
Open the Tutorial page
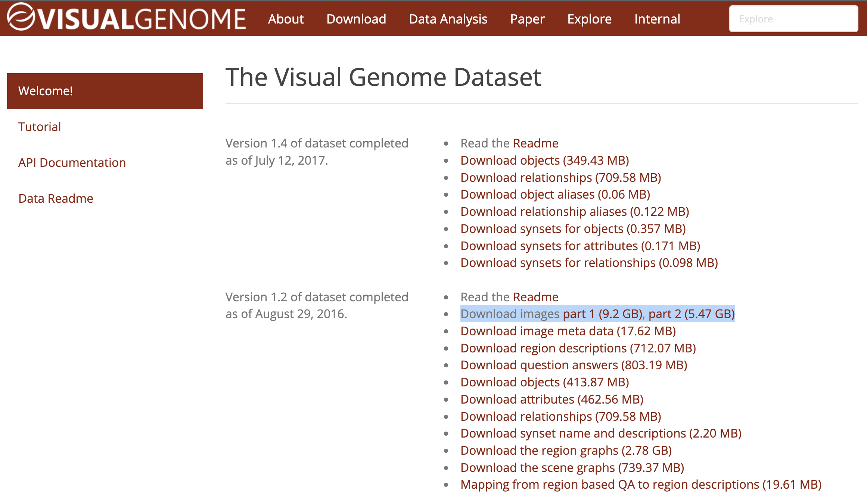pos(39,127)
